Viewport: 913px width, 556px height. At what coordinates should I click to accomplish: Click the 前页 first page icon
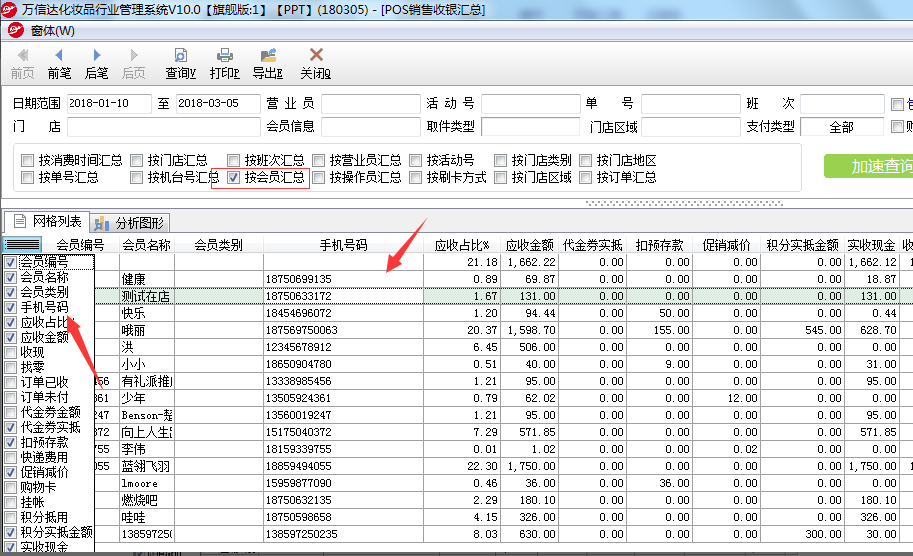[23, 55]
